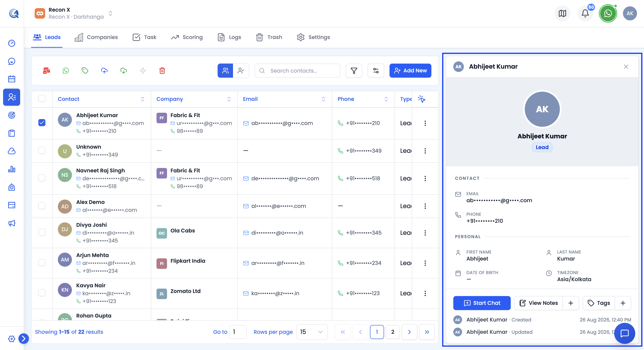Open the map icon in top bar
The width and height of the screenshot is (644, 350).
click(562, 14)
